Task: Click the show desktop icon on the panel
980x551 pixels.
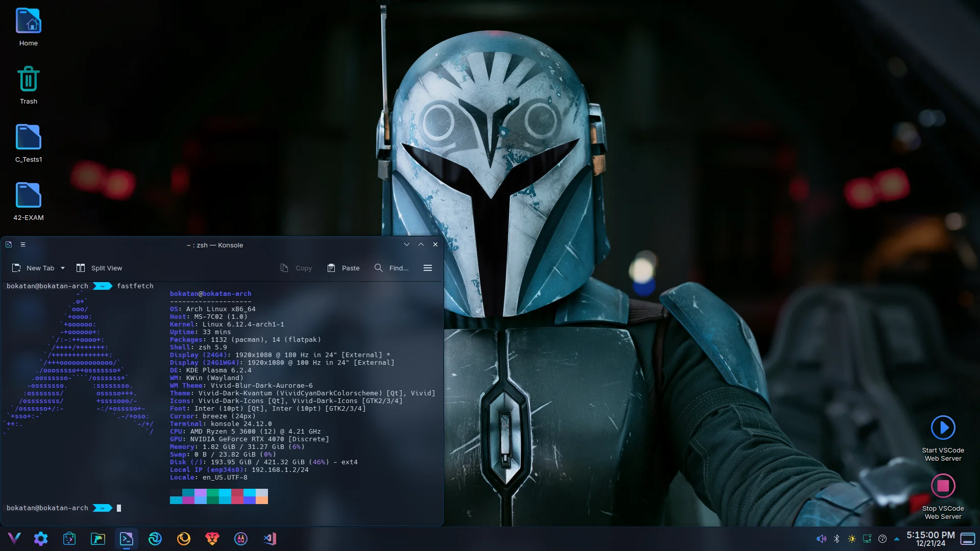Action: (968, 539)
